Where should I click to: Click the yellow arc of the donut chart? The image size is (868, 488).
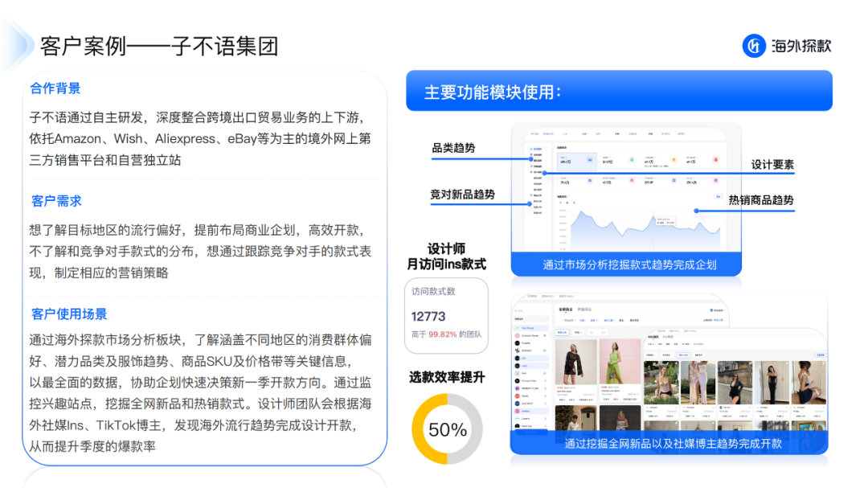click(419, 429)
